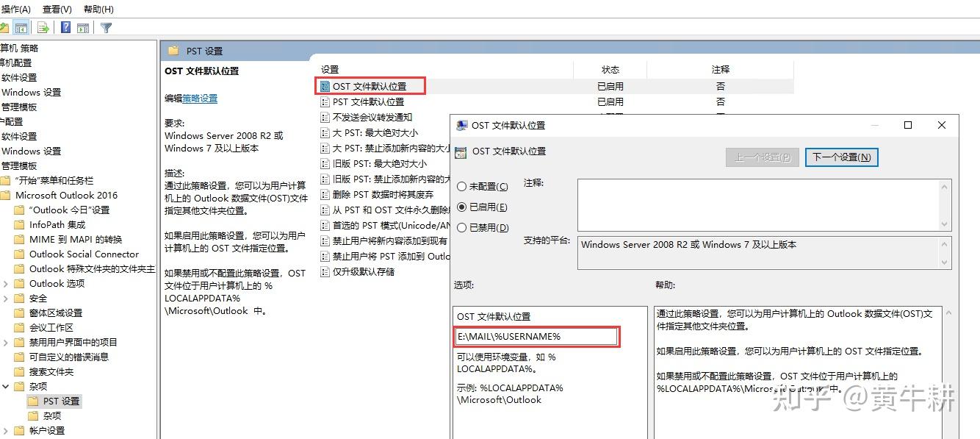Click the folder icon of 搜索文件夹
Image resolution: width=980 pixels, height=439 pixels.
click(20, 372)
